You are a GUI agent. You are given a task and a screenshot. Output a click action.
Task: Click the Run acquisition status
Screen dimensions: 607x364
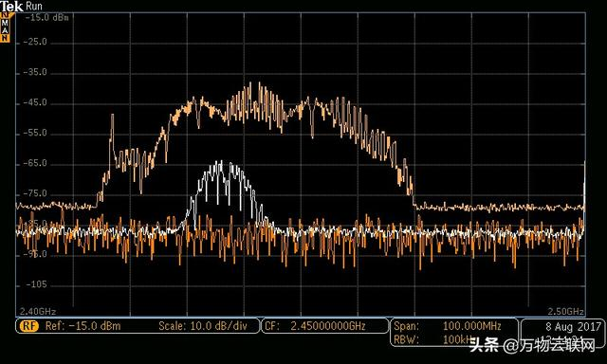(x=34, y=7)
